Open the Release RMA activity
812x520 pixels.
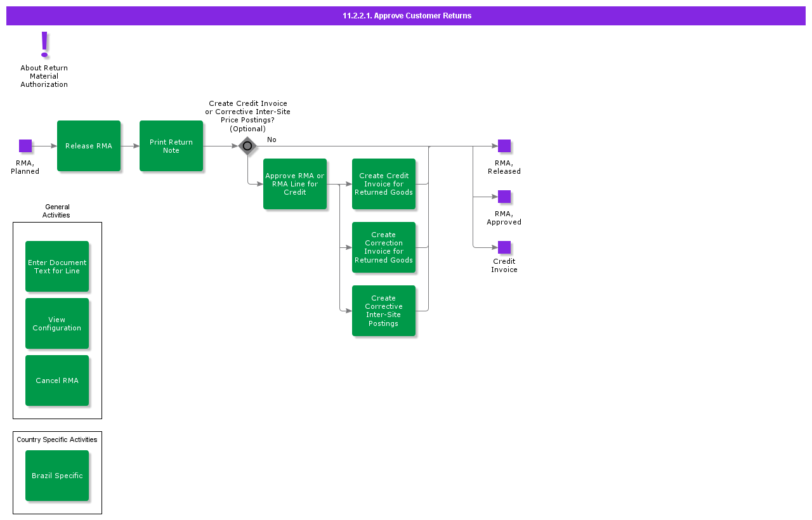89,146
